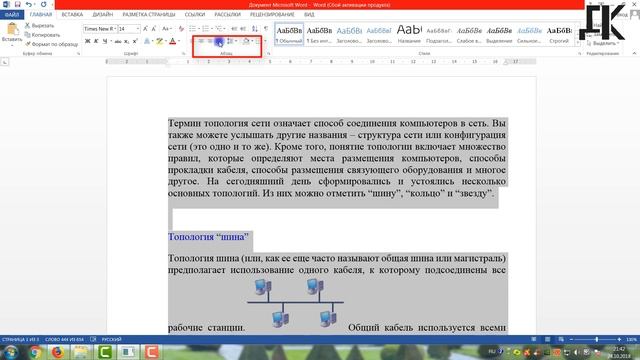Viewport: 640px width, 360px height.
Task: Toggle superscript formatting
Action: (135, 41)
